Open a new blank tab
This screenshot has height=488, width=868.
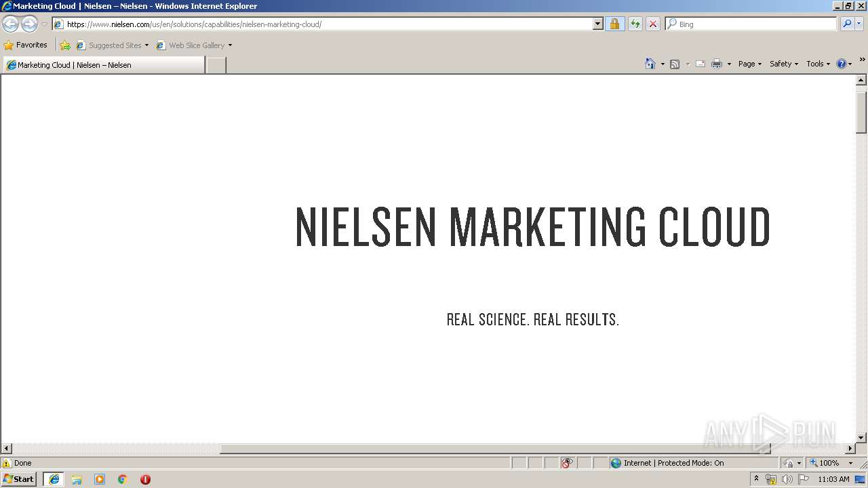(x=216, y=65)
